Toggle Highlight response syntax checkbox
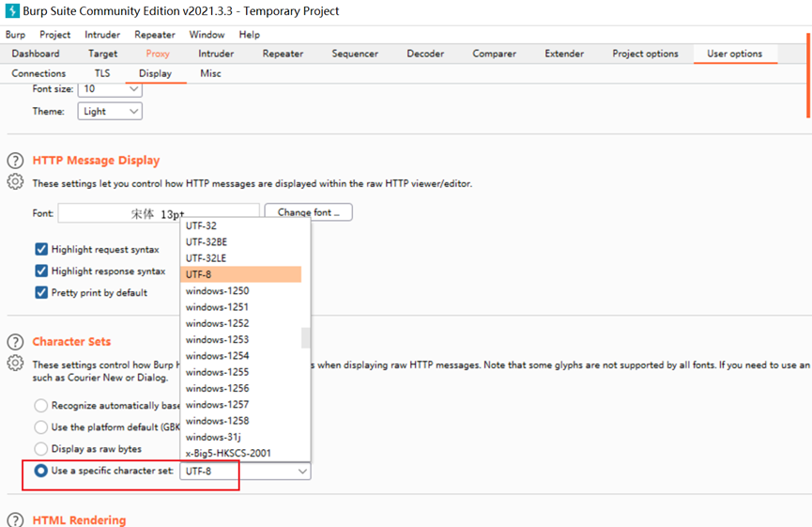 click(x=41, y=271)
